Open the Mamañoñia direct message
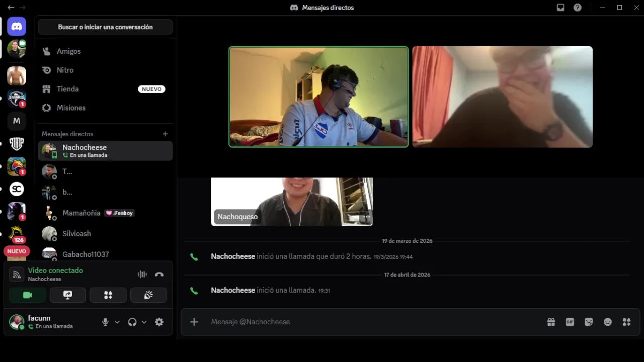The height and width of the screenshot is (362, 644). pos(105,213)
